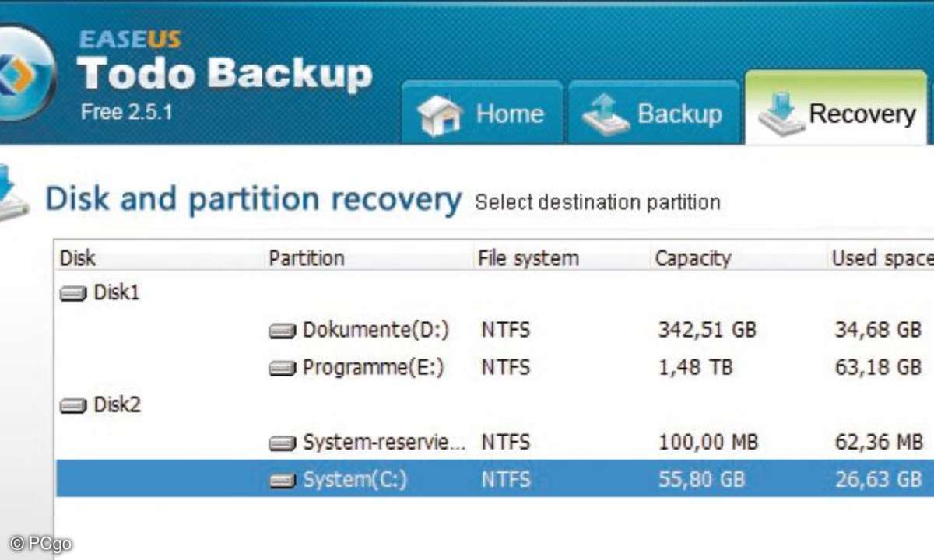Select the Disk1 drive icon

[x=74, y=294]
